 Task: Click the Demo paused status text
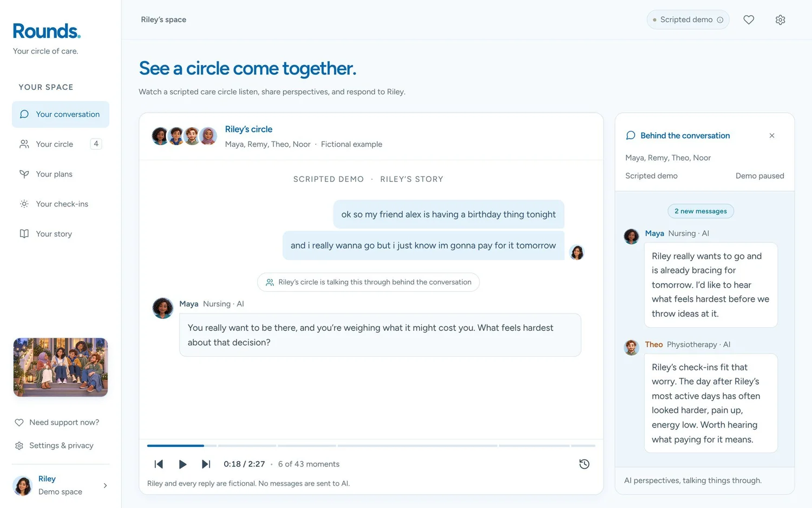tap(759, 176)
